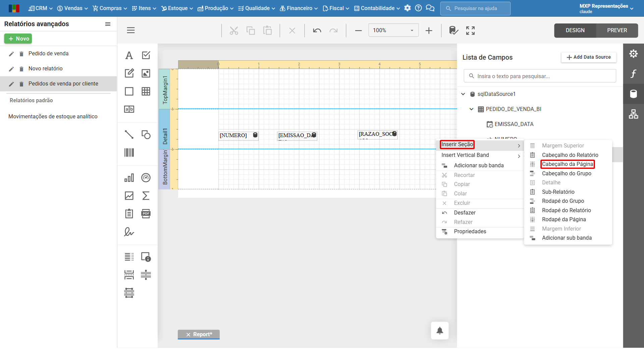Open the Vendas menu
Image resolution: width=644 pixels, height=362 pixels.
pos(72,8)
